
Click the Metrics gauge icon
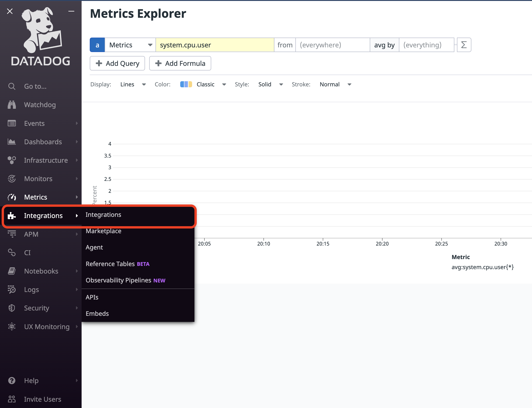click(x=12, y=197)
